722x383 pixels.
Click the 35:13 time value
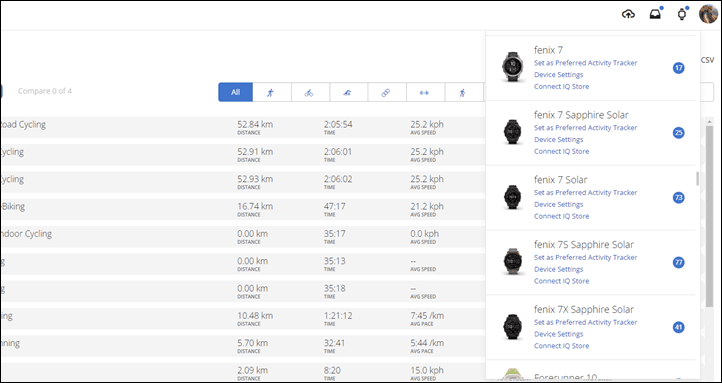334,261
